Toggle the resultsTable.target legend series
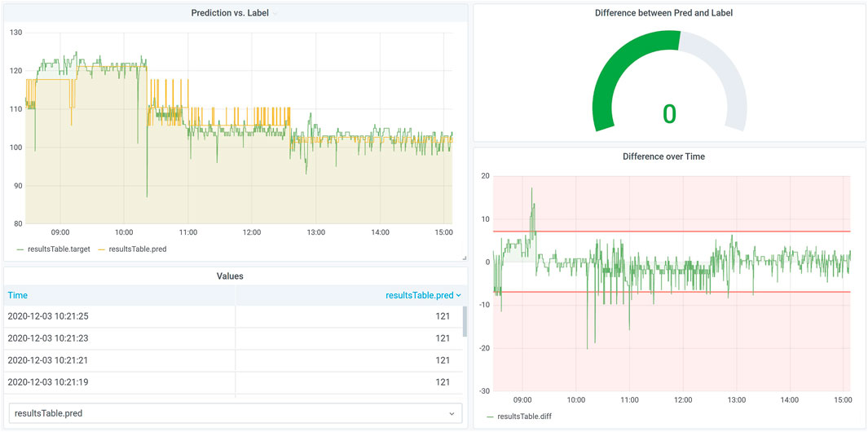This screenshot has height=432, width=868. coord(59,249)
